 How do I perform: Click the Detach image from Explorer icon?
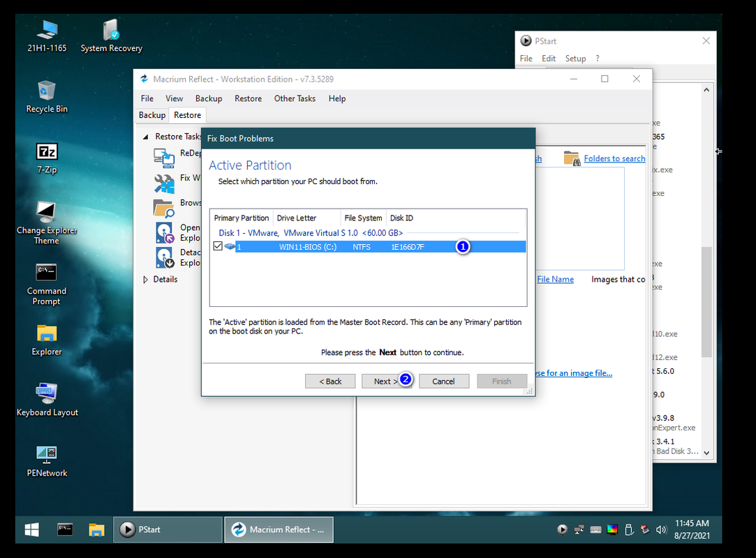[165, 257]
